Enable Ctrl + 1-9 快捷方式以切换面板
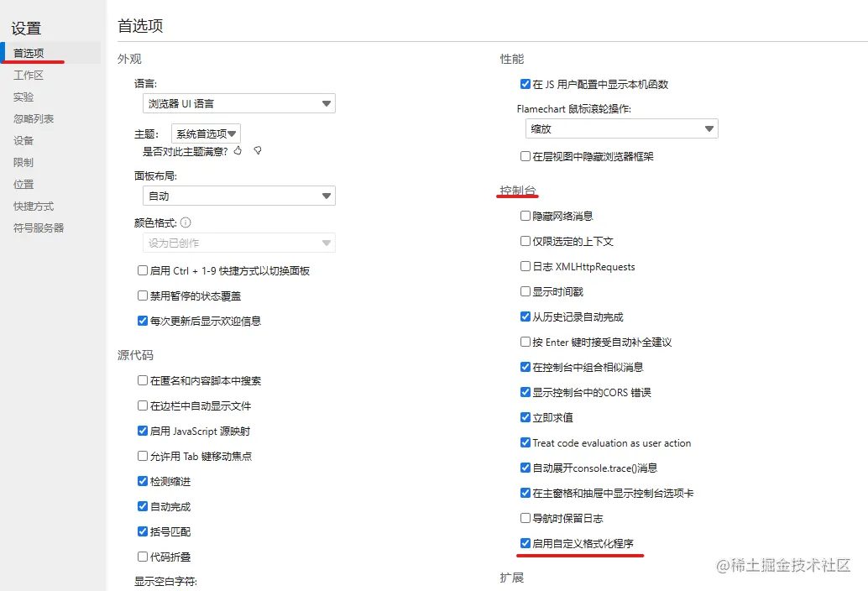Screen dimensions: 868x591 [x=142, y=269]
